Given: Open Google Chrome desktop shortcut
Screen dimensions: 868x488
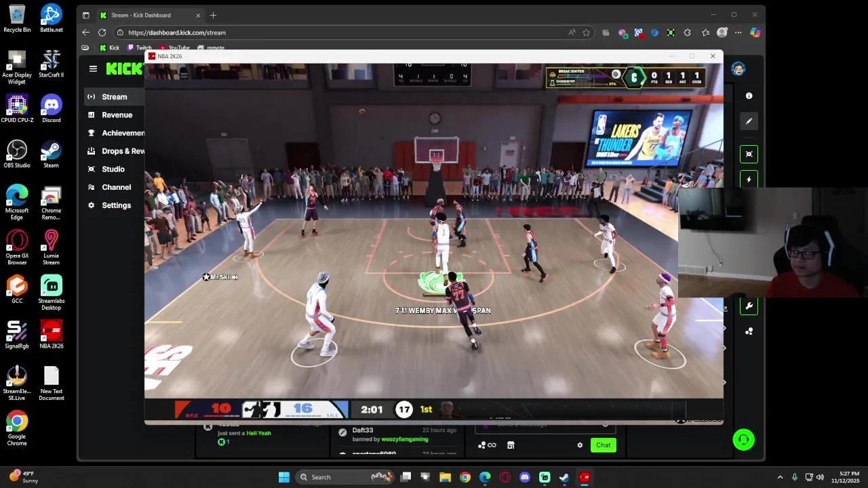Looking at the screenshot, I should [17, 428].
